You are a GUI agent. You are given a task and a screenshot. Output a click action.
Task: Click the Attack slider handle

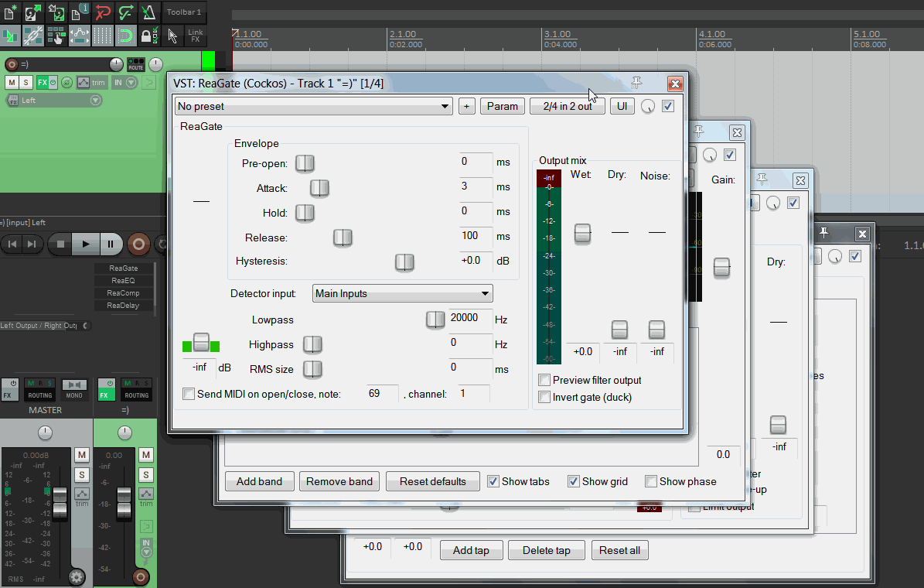[x=319, y=188]
